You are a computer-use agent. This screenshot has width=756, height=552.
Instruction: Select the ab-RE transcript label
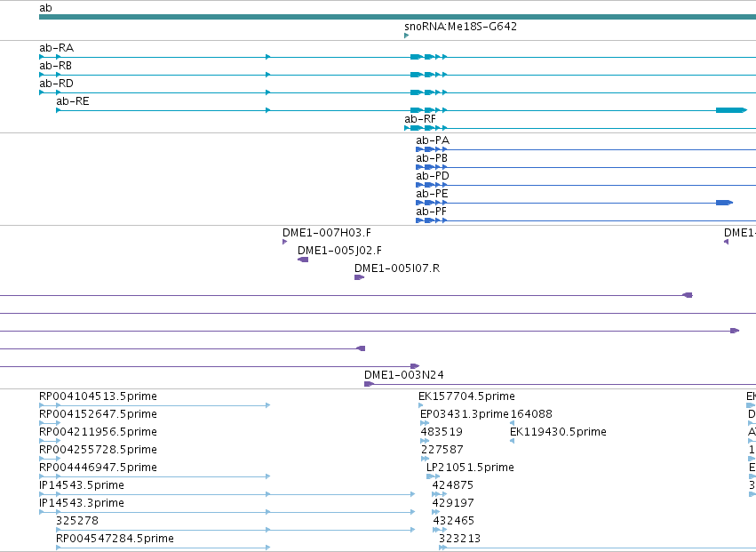[x=73, y=101]
